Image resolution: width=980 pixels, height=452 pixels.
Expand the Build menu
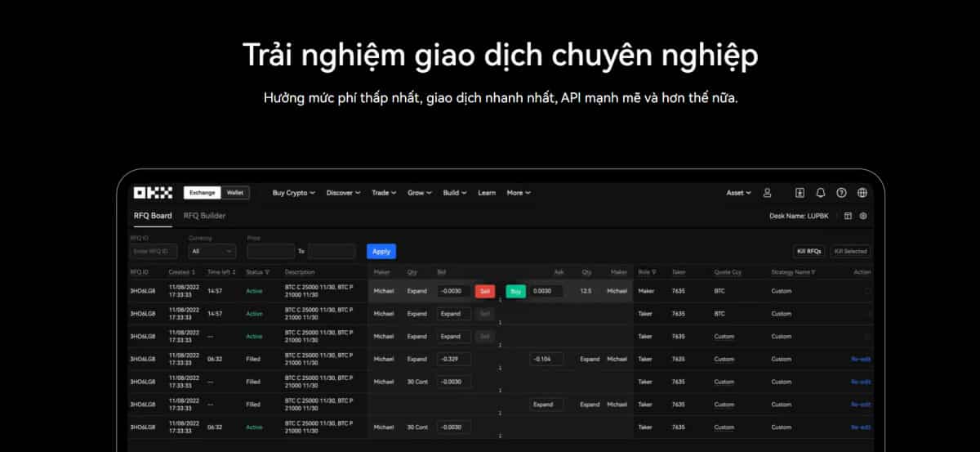point(454,193)
